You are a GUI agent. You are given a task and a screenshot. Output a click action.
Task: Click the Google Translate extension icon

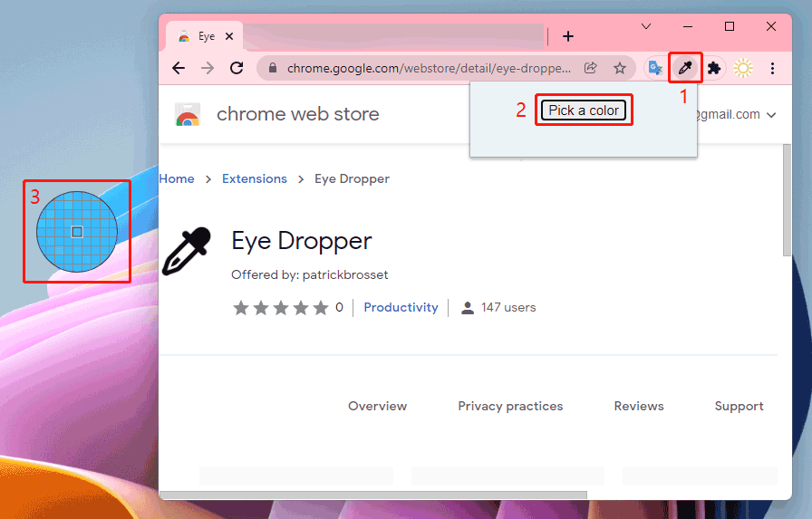(x=653, y=68)
